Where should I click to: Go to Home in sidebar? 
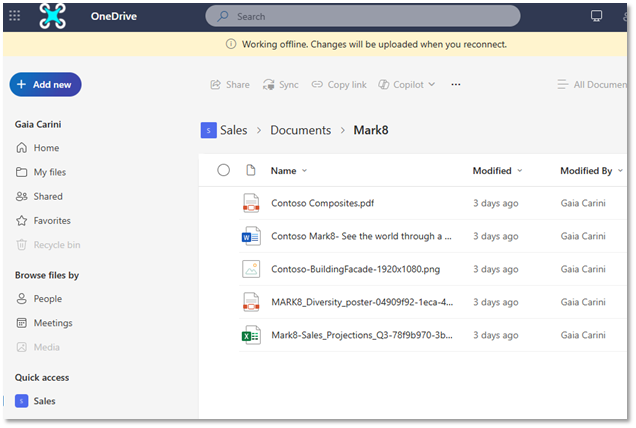tap(37, 148)
